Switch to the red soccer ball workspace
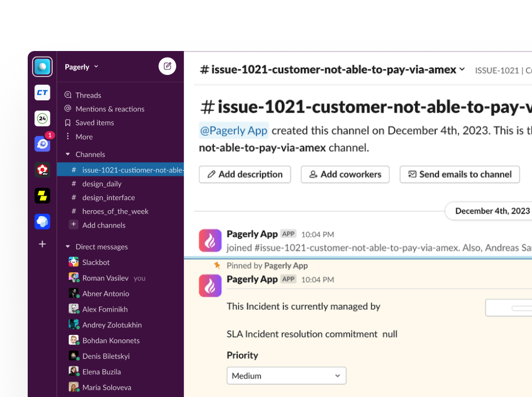Image resolution: width=532 pixels, height=397 pixels. 43,170
